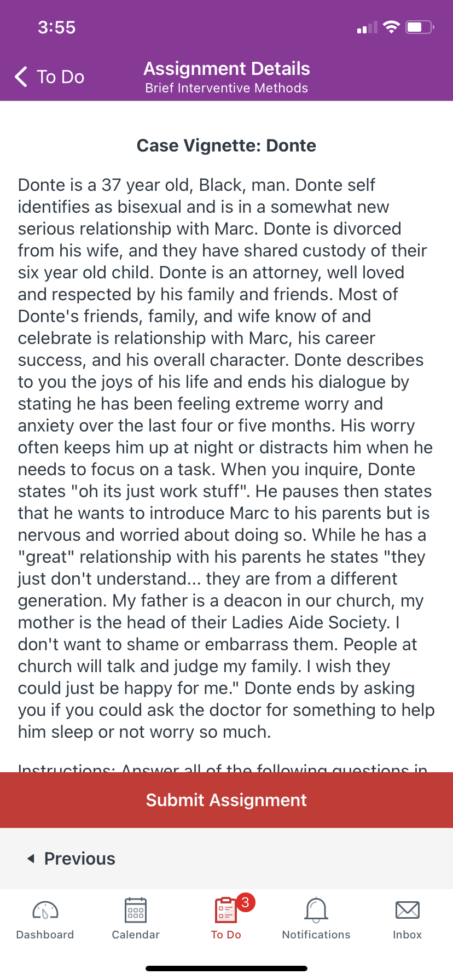Open the Dashboard speedometer icon
The height and width of the screenshot is (980, 453).
[45, 910]
